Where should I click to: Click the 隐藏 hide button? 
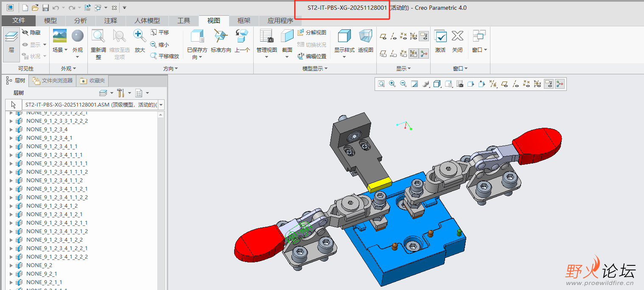pyautogui.click(x=31, y=32)
